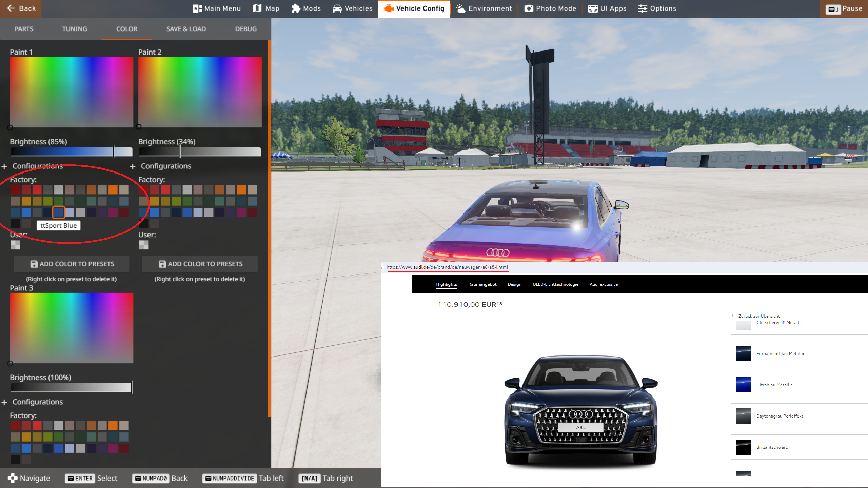The width and height of the screenshot is (868, 488).
Task: Open the OLED-Lichttechnologie tab on Audi page
Action: tap(555, 284)
